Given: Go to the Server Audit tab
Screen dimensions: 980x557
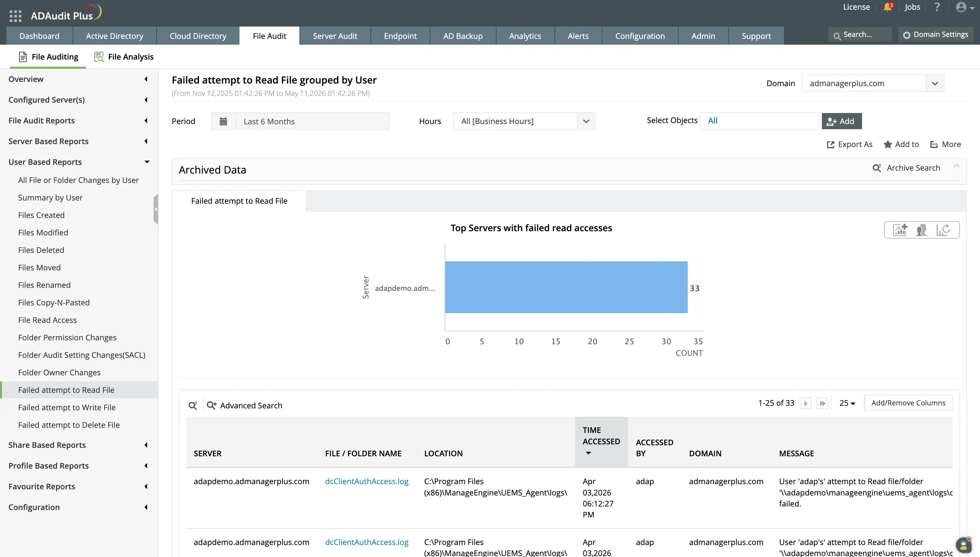Looking at the screenshot, I should [335, 36].
